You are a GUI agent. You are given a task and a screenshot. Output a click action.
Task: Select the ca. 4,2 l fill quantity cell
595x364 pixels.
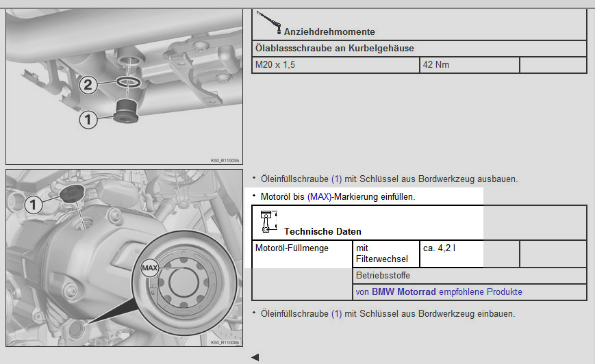point(452,253)
